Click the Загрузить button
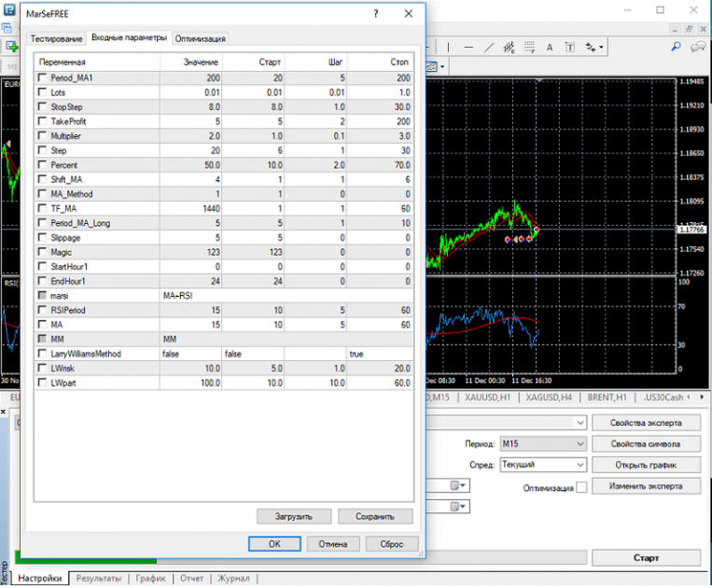The width and height of the screenshot is (712, 588). [294, 516]
